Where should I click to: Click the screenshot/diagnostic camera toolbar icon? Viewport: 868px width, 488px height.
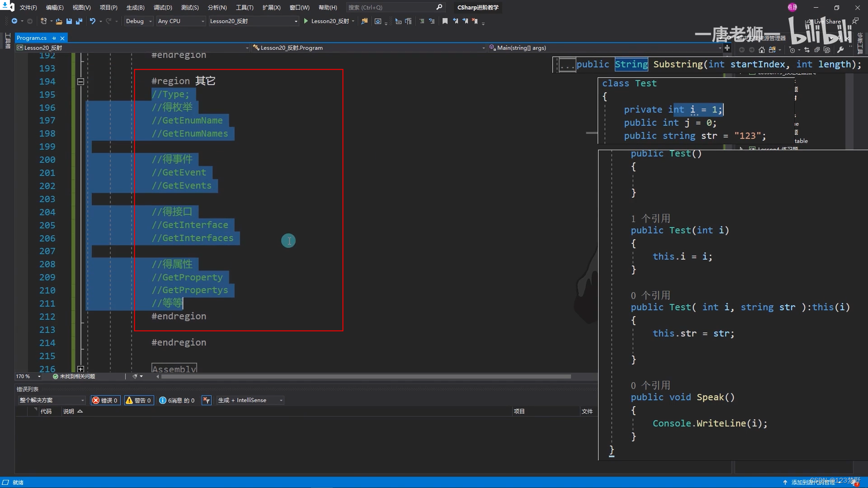[x=378, y=21]
